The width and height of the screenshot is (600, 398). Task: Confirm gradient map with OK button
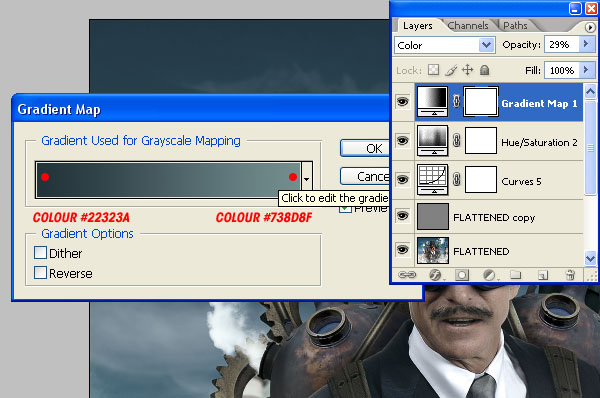tap(365, 148)
